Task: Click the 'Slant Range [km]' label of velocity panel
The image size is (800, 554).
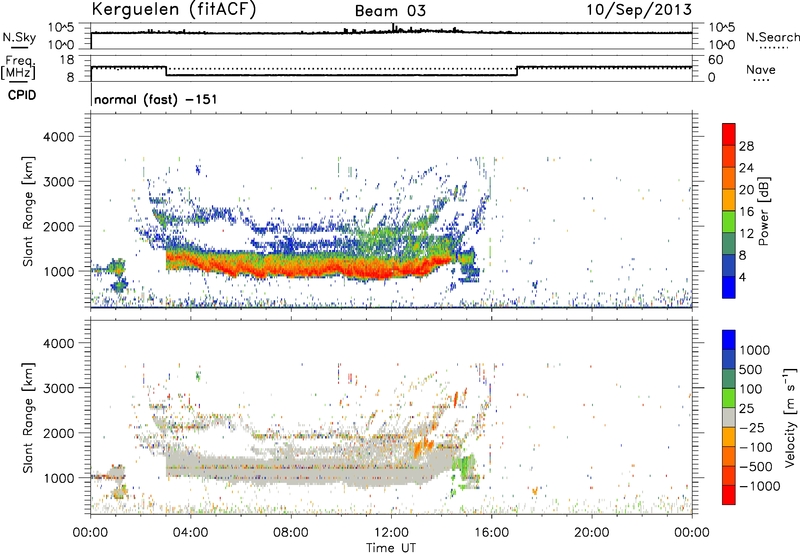Action: [x=28, y=418]
